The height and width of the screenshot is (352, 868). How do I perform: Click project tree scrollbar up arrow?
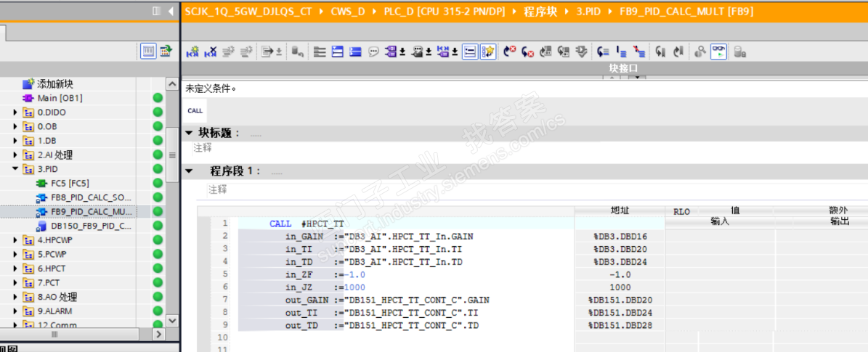pos(172,83)
